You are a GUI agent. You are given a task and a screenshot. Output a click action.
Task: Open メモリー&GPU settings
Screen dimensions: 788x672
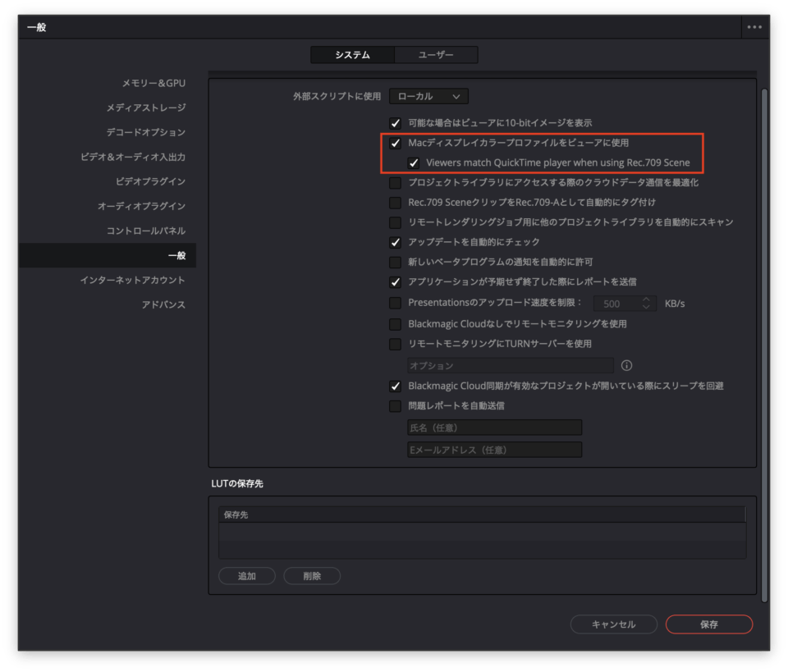(x=153, y=84)
